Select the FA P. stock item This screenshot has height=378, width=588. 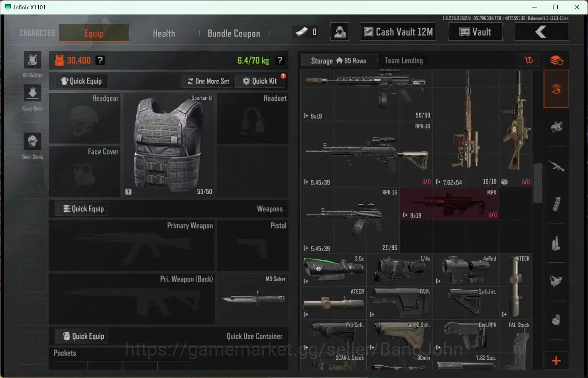tap(400, 302)
